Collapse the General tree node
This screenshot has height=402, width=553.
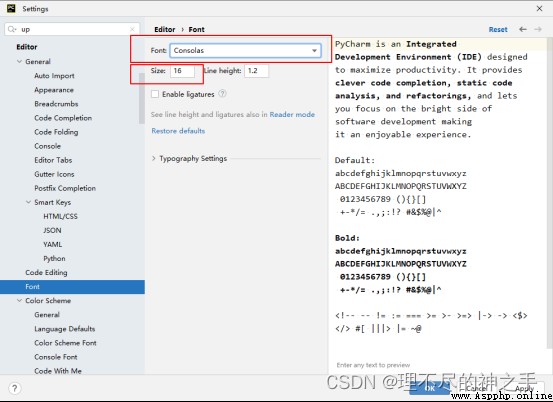[x=19, y=61]
